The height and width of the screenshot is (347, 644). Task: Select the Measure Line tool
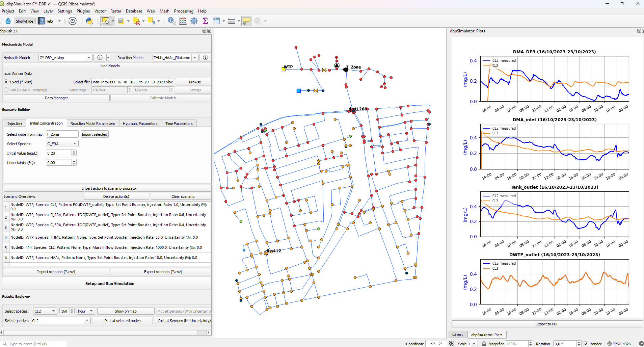(x=232, y=21)
